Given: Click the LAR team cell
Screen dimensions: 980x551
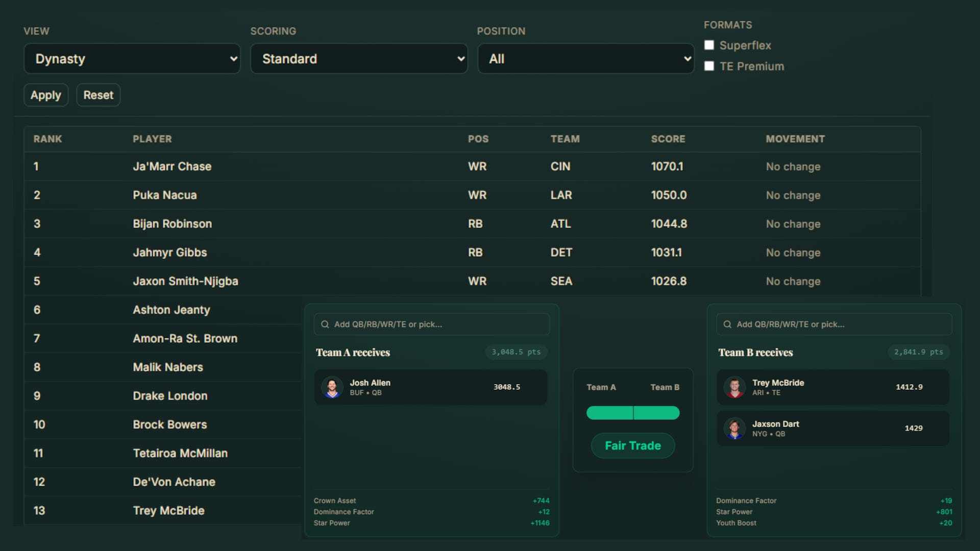Looking at the screenshot, I should [561, 195].
